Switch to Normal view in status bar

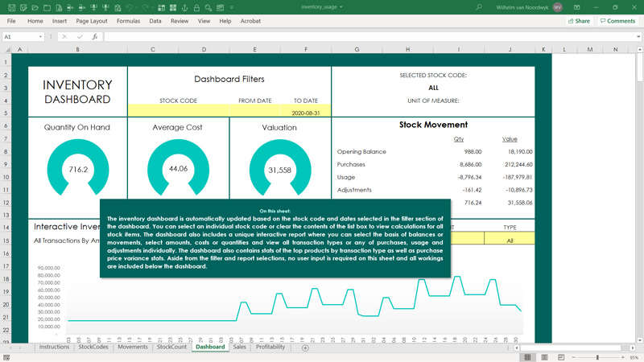[528, 357]
